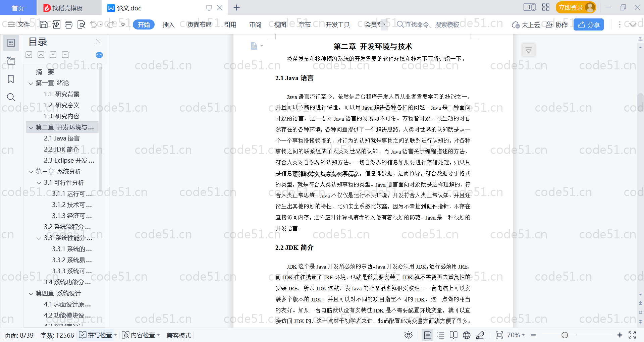Open the 70% zoom level dropdown
Screen dimensions: 644x342
(516, 335)
